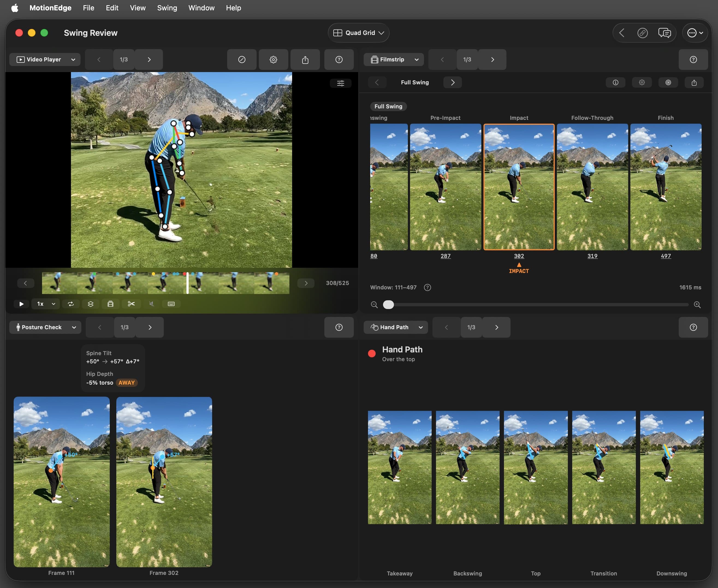Go to next segment after Full Swing
This screenshot has height=588, width=718.
tap(452, 83)
